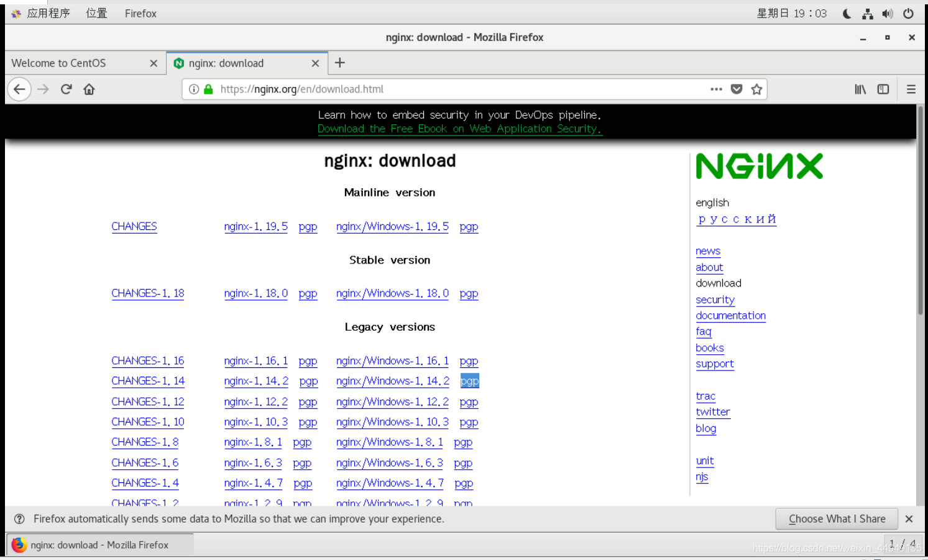Dismiss the Firefox data notification bar
This screenshot has width=928, height=560.
(909, 519)
